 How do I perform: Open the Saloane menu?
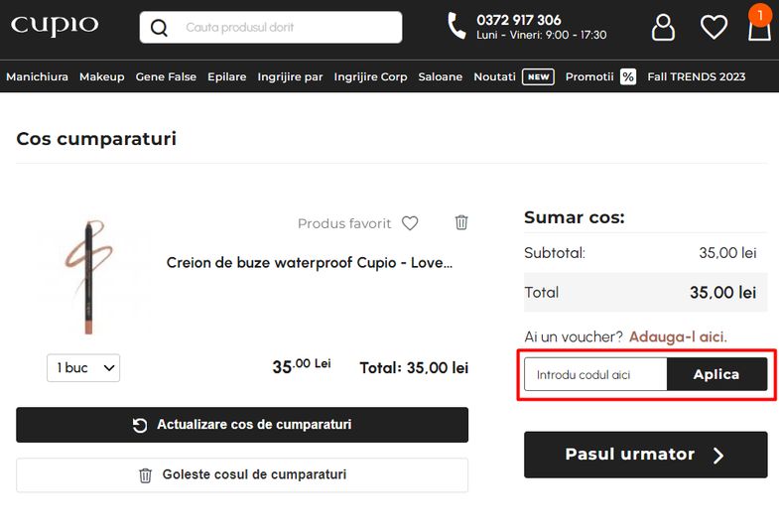tap(441, 77)
